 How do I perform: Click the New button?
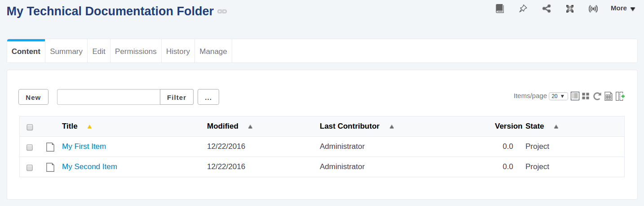point(33,97)
